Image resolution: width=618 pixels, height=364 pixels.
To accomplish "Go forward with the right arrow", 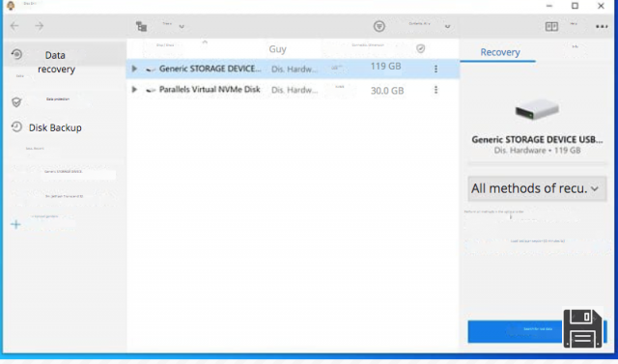I will [39, 26].
